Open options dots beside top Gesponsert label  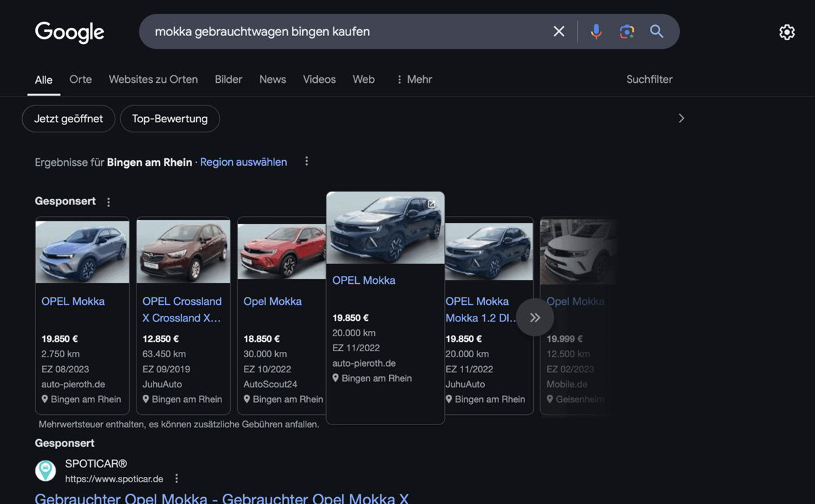109,202
